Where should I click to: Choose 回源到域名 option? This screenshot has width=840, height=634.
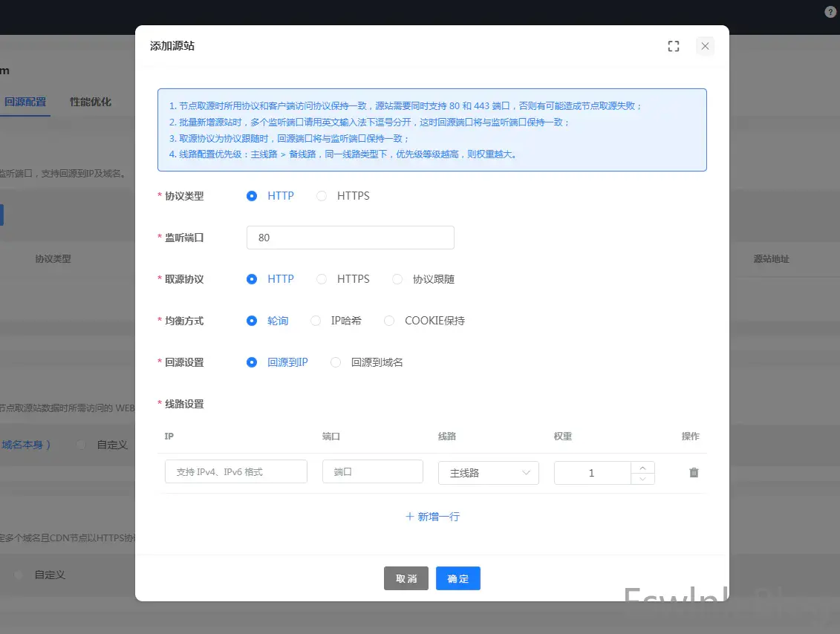[336, 362]
